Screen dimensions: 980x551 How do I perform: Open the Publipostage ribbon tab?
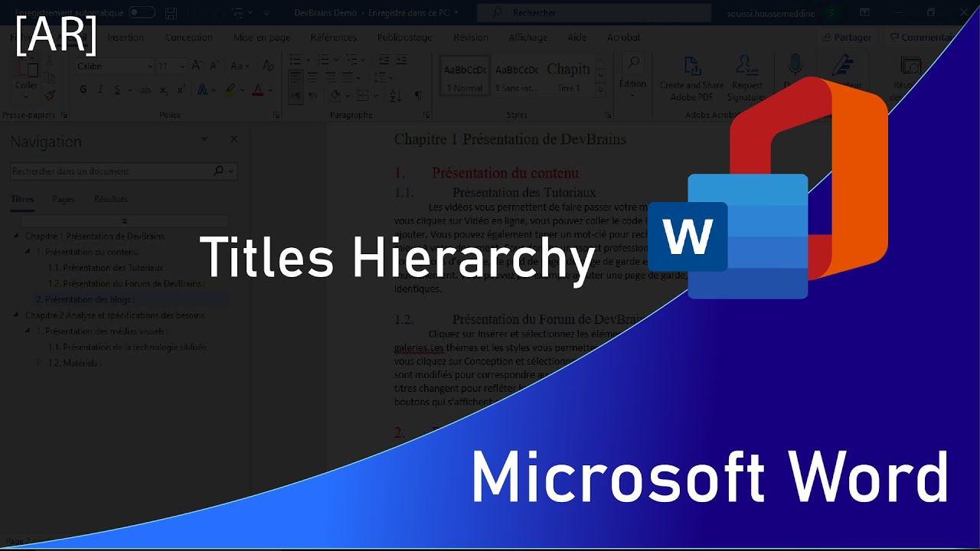pyautogui.click(x=405, y=37)
